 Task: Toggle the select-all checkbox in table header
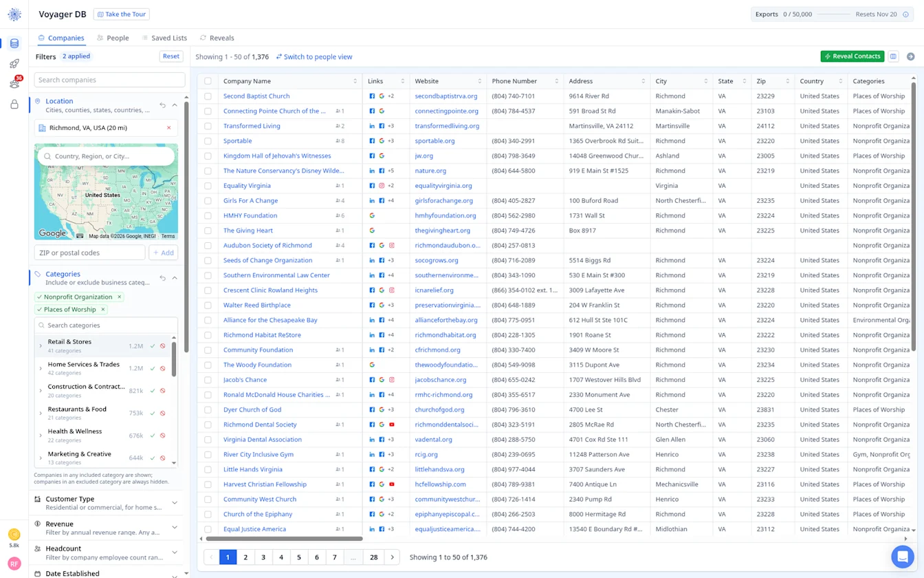coord(208,81)
